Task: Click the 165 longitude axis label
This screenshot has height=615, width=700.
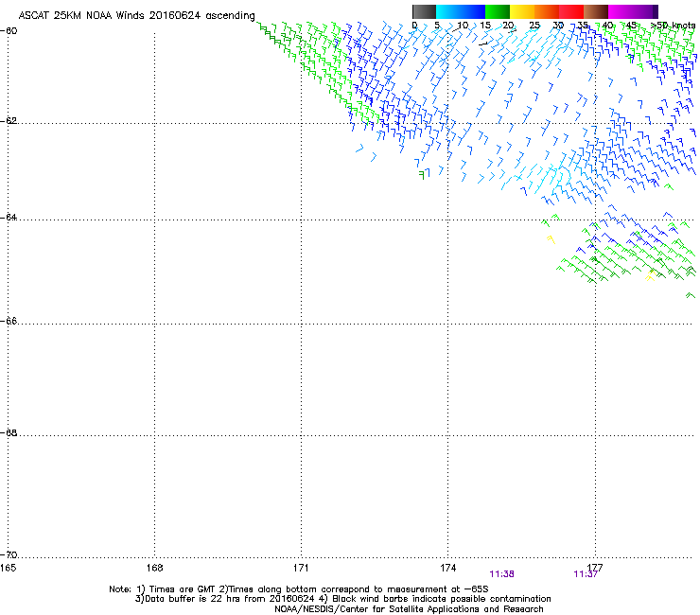Action: (8, 568)
